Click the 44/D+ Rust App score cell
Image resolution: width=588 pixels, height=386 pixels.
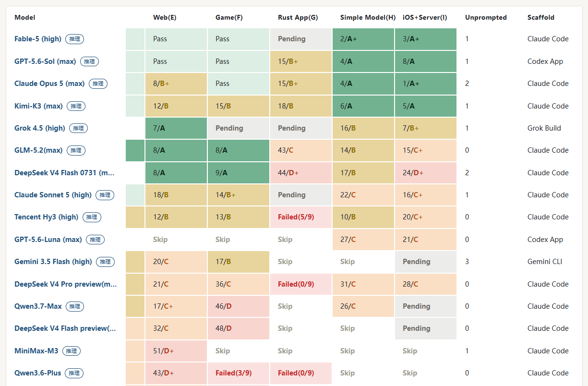tap(301, 173)
